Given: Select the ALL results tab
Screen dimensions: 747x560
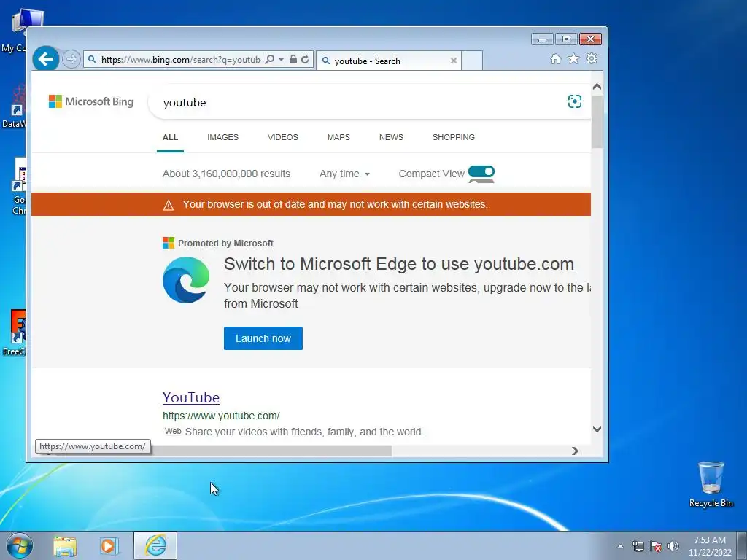Looking at the screenshot, I should click(170, 137).
